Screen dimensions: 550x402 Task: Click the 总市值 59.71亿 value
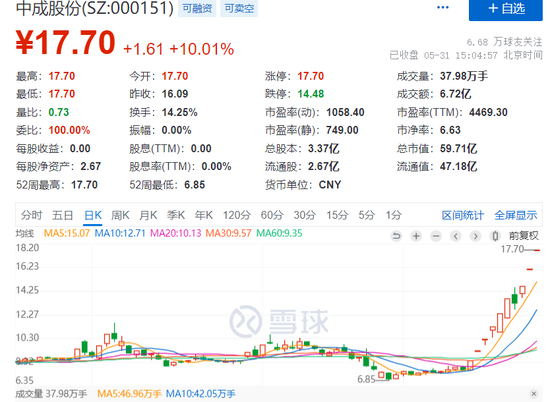point(458,148)
